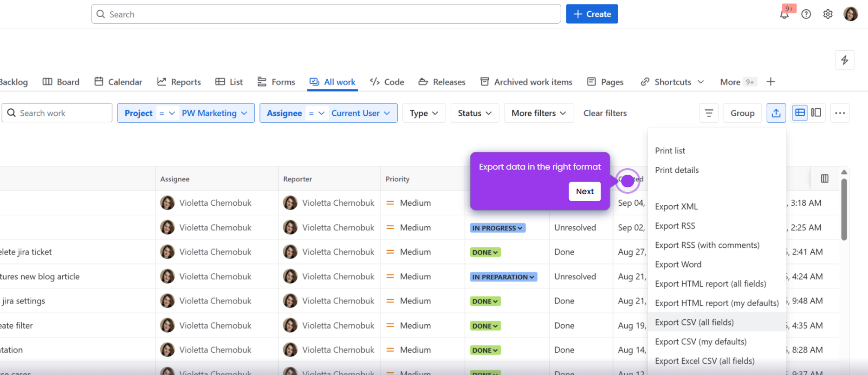
Task: Choose Export CSV (my defaults)
Action: [x=717, y=342]
